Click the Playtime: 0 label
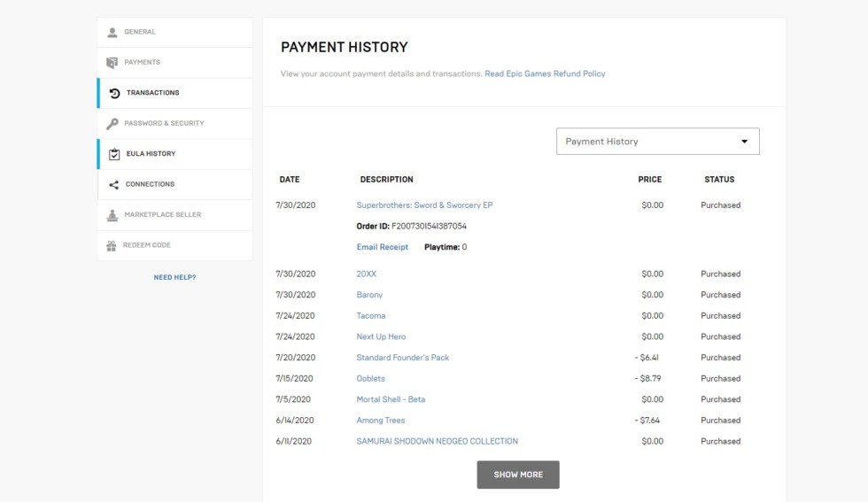The width and height of the screenshot is (868, 502). [446, 247]
